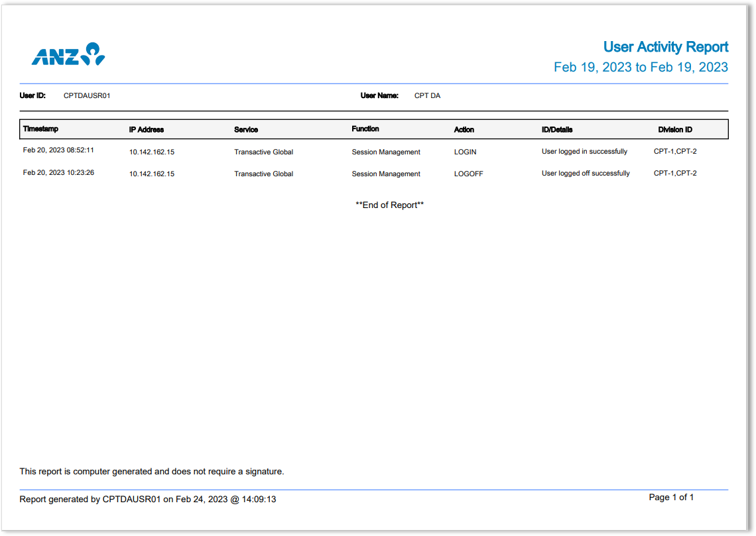The height and width of the screenshot is (536, 756).
Task: Select the User Activity Report title
Action: click(665, 46)
